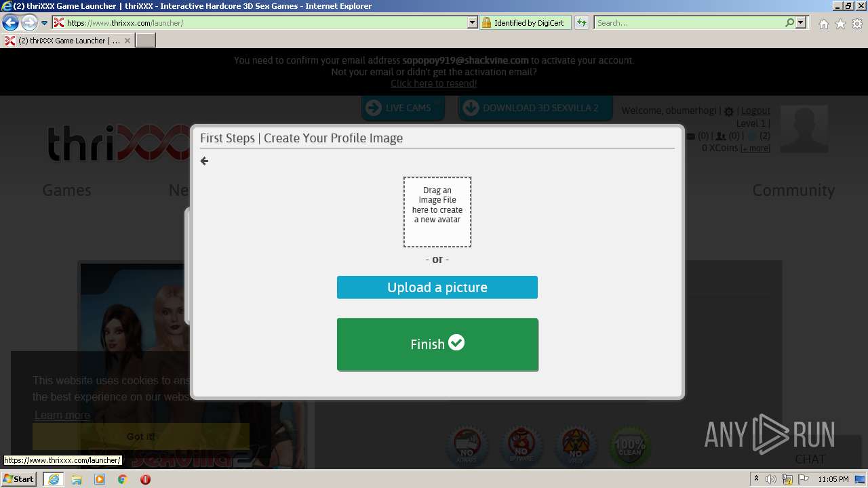868x488 pixels.
Task: Click the Logout link
Action: point(755,110)
